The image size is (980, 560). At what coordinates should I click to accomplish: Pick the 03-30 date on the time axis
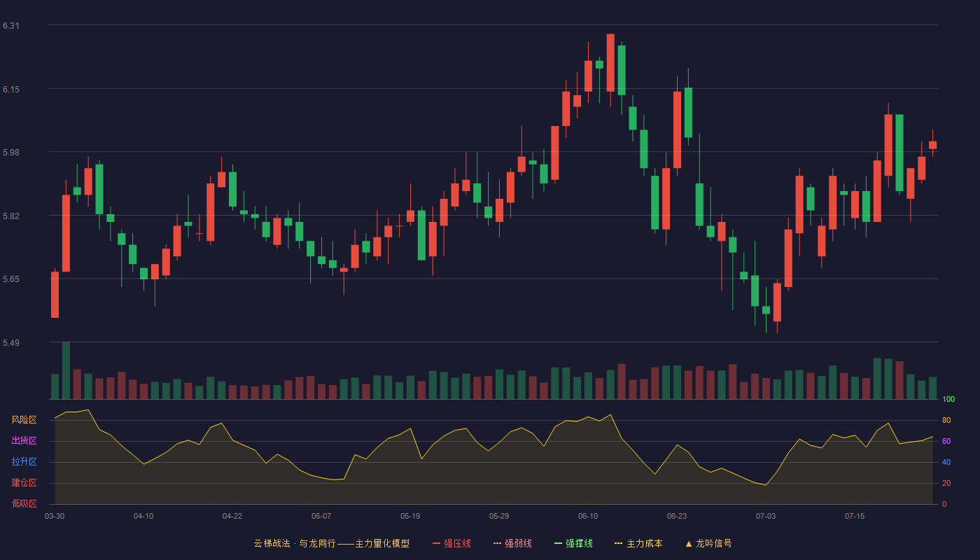(55, 516)
